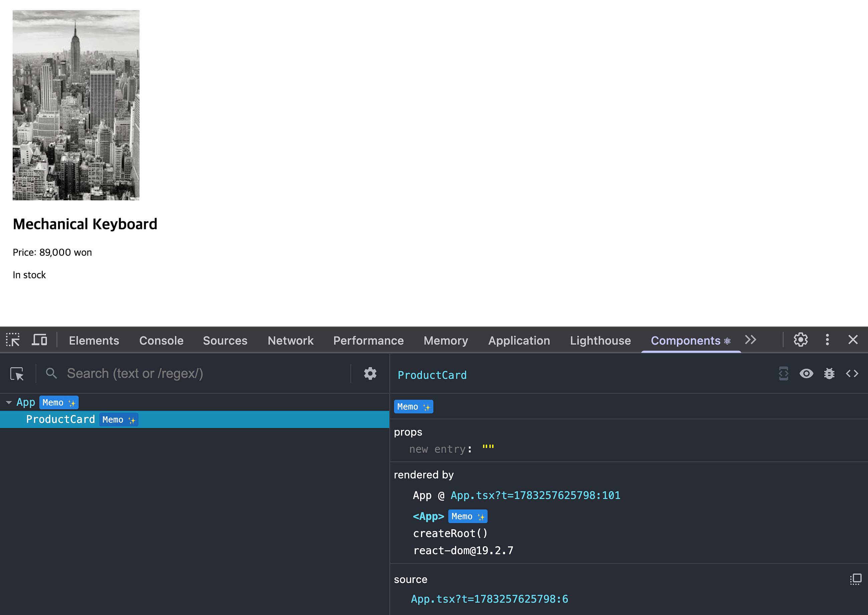
Task: Switch to the Network tab
Action: tap(290, 341)
